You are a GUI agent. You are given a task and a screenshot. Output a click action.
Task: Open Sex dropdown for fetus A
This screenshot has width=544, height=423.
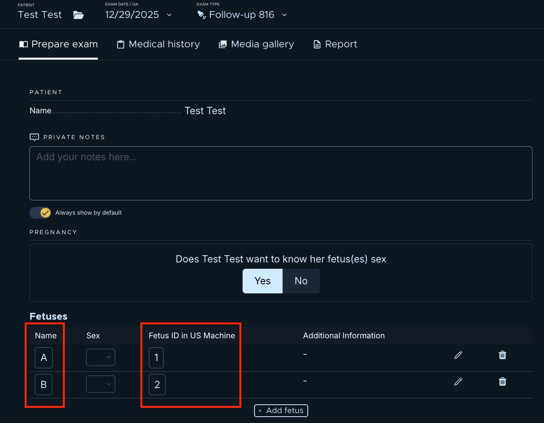[x=100, y=357]
